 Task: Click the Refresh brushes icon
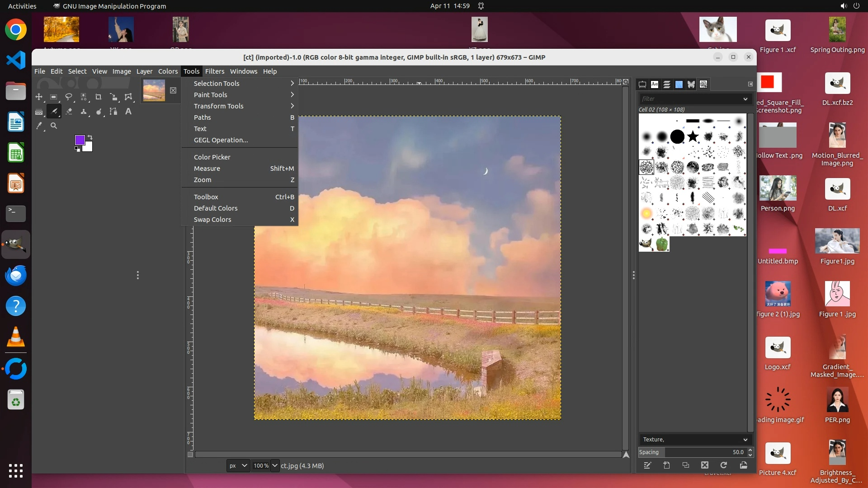coord(724,465)
